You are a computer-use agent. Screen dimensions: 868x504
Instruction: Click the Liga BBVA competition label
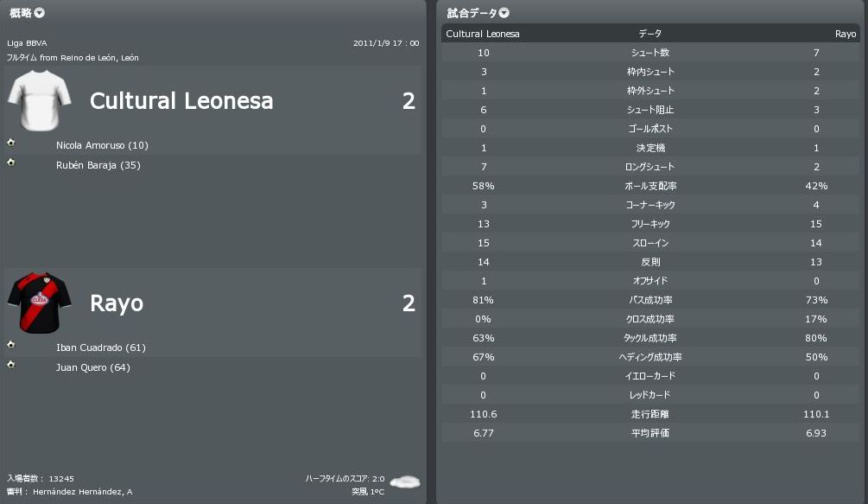click(x=27, y=43)
